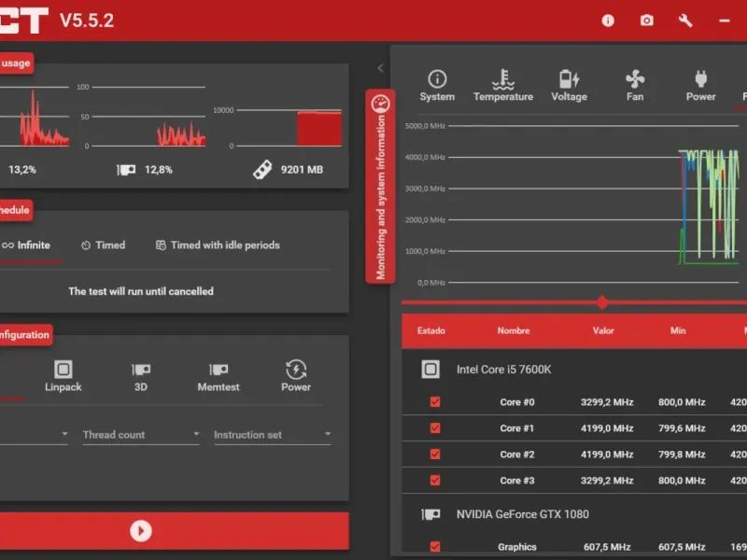Toggle the Monitoring and system information sidebar

coord(380,186)
